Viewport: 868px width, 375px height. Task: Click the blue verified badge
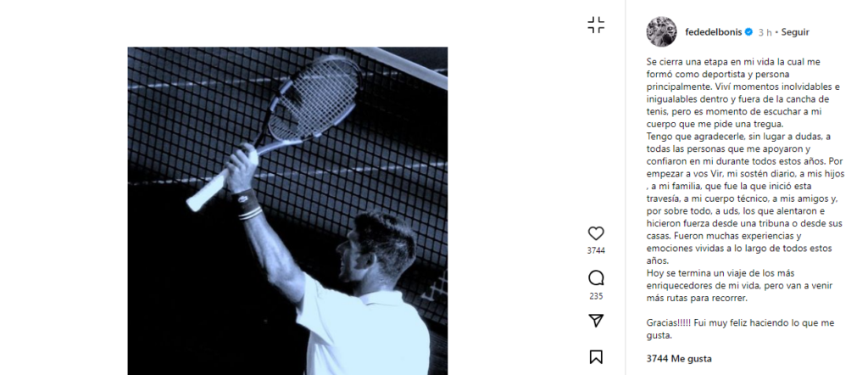tap(748, 32)
